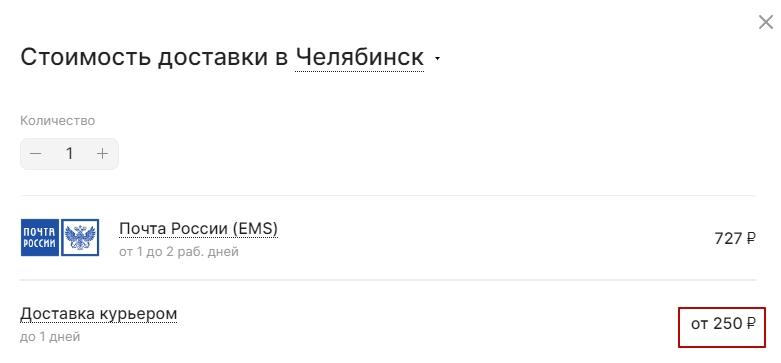Open the Почта России (EMS) link
This screenshot has height=363, width=781.
tap(198, 229)
